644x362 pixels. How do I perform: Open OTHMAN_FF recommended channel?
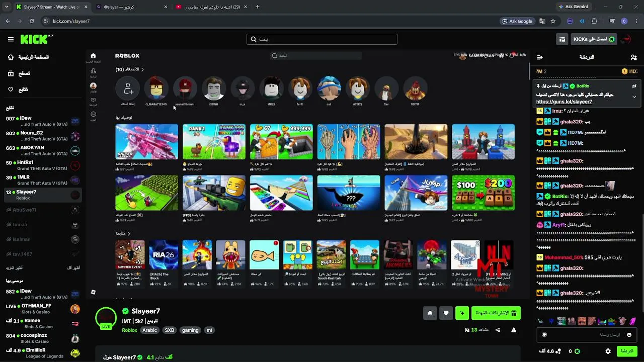[x=43, y=309]
